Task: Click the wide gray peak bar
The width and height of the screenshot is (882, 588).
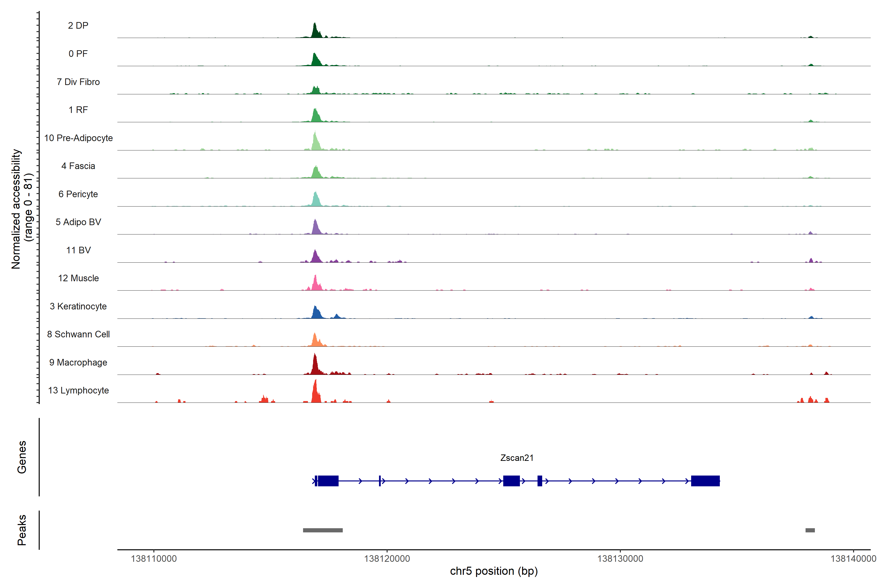Action: 322,530
